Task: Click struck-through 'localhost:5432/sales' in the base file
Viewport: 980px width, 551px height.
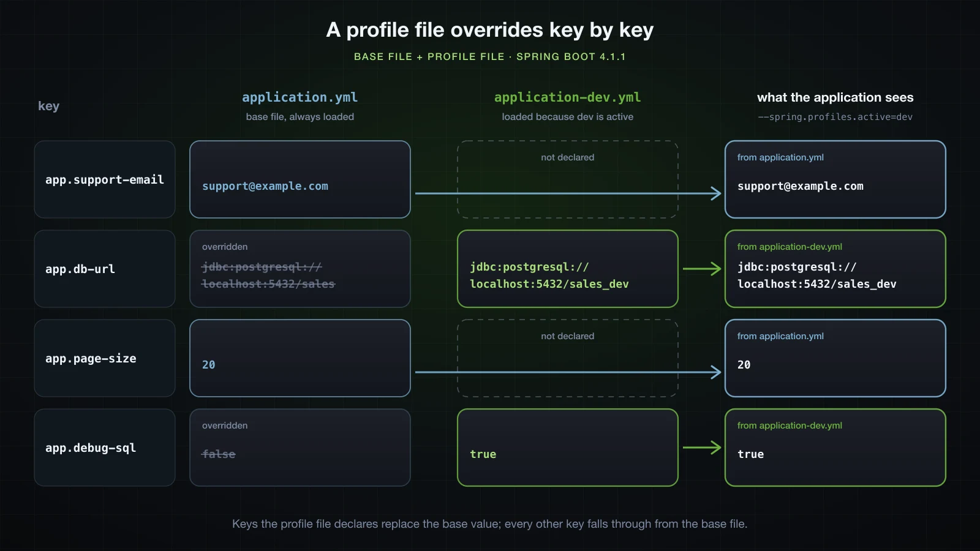Action: [x=268, y=284]
